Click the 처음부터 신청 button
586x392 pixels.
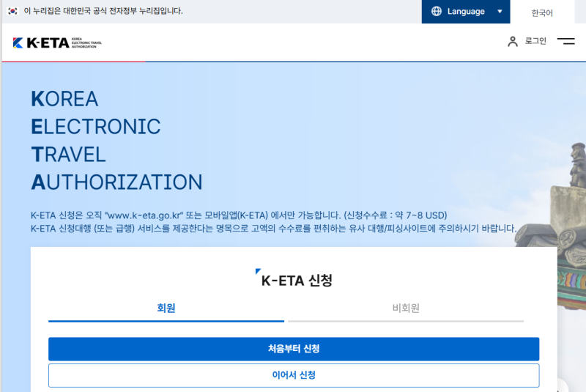click(x=294, y=349)
